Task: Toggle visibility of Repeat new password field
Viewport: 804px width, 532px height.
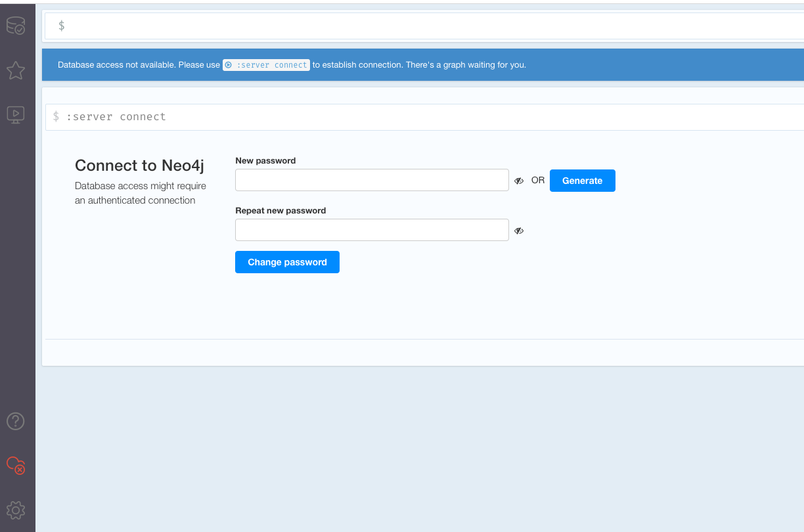Action: [x=519, y=231]
